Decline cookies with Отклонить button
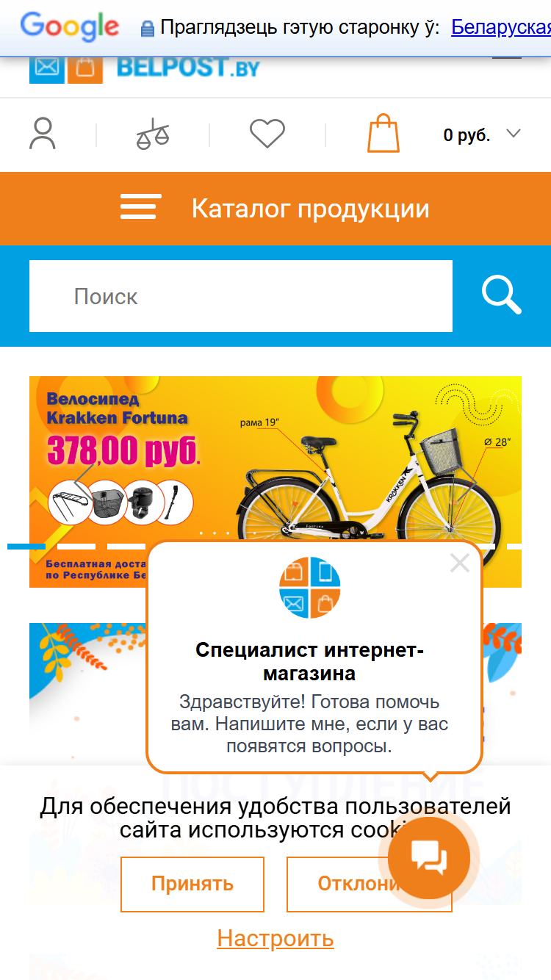This screenshot has height=980, width=551. tap(369, 884)
